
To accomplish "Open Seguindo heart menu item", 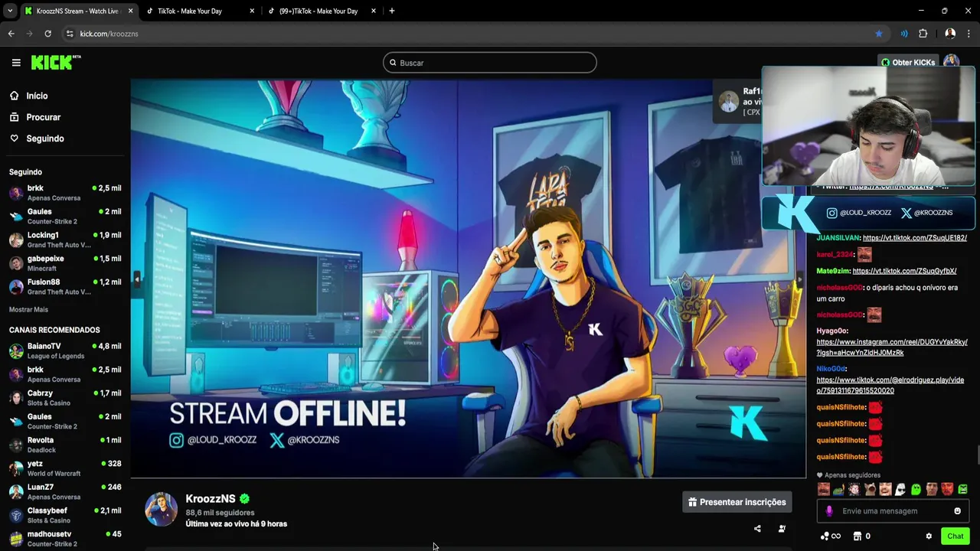I will [x=45, y=139].
